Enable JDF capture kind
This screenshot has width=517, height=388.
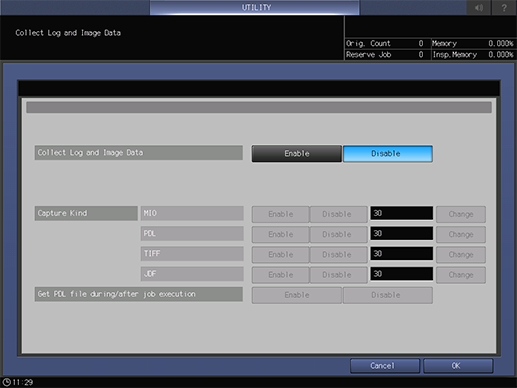tap(280, 275)
